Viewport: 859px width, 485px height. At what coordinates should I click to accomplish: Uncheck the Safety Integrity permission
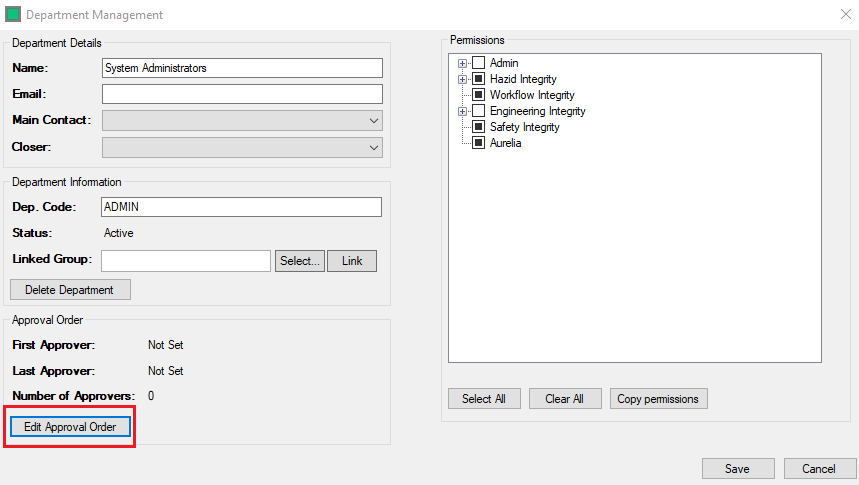[478, 127]
